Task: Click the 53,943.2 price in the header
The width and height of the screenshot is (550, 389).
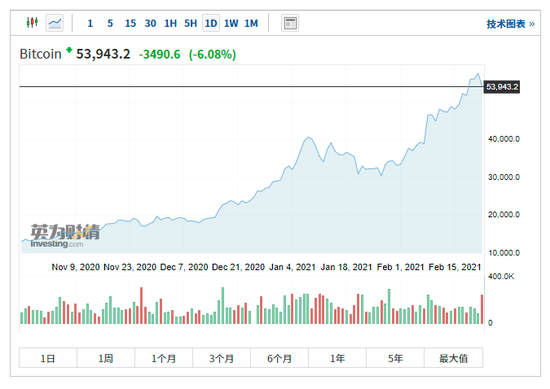Action: pyautogui.click(x=103, y=54)
